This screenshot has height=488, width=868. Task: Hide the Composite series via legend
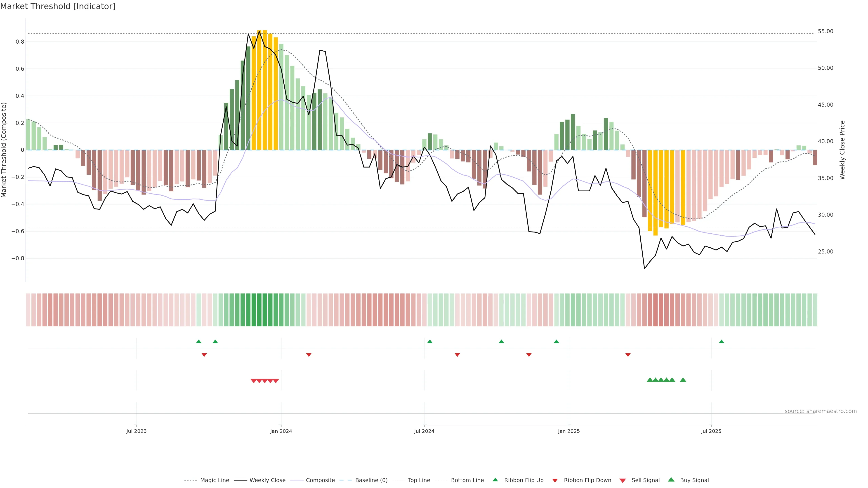[x=320, y=480]
